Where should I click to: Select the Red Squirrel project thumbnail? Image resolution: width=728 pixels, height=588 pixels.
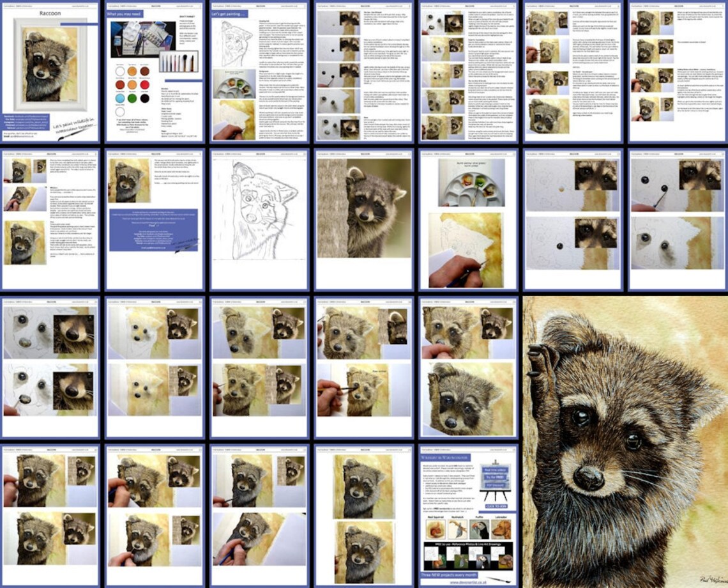[436, 529]
